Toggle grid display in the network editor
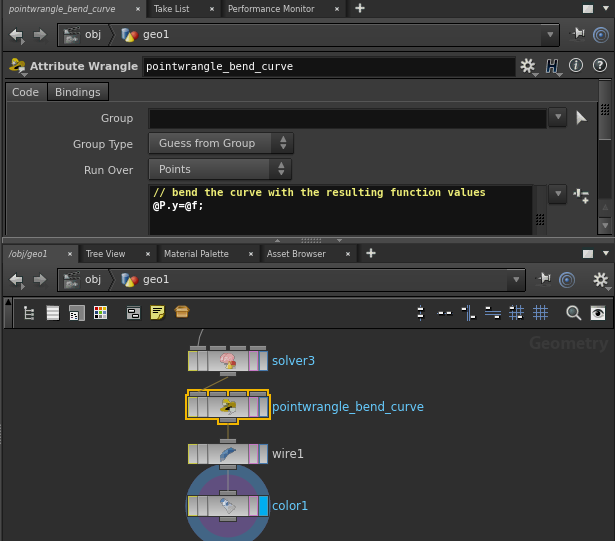The height and width of the screenshot is (541, 615). point(541,313)
